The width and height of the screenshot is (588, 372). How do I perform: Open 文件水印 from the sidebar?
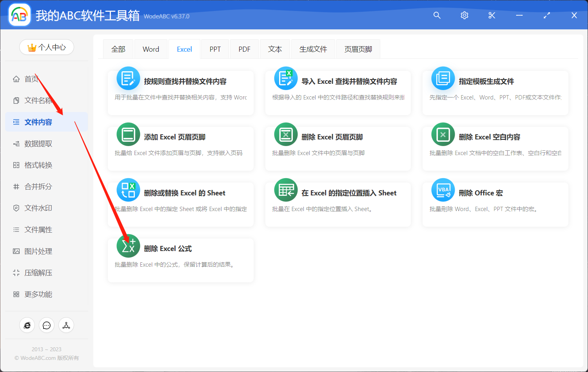click(38, 208)
